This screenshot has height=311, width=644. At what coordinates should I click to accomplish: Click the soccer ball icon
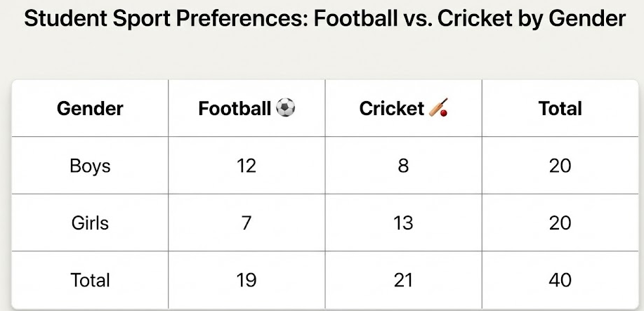point(286,107)
